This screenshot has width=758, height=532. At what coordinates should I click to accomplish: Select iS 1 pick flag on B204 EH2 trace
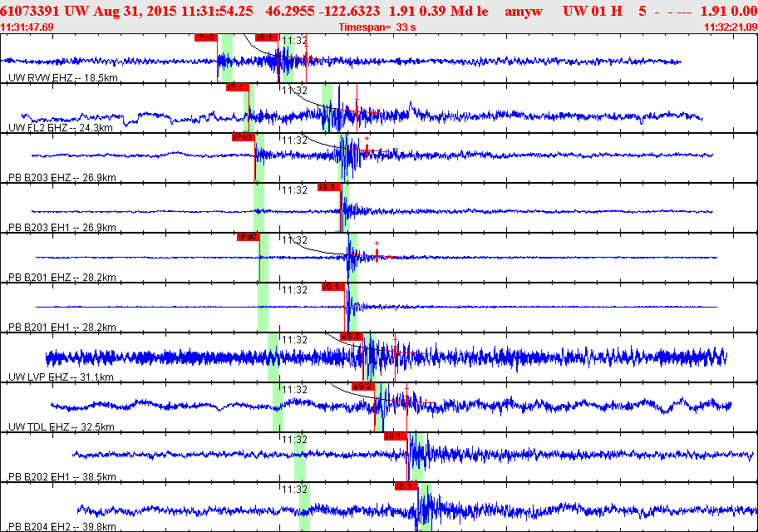click(x=406, y=485)
